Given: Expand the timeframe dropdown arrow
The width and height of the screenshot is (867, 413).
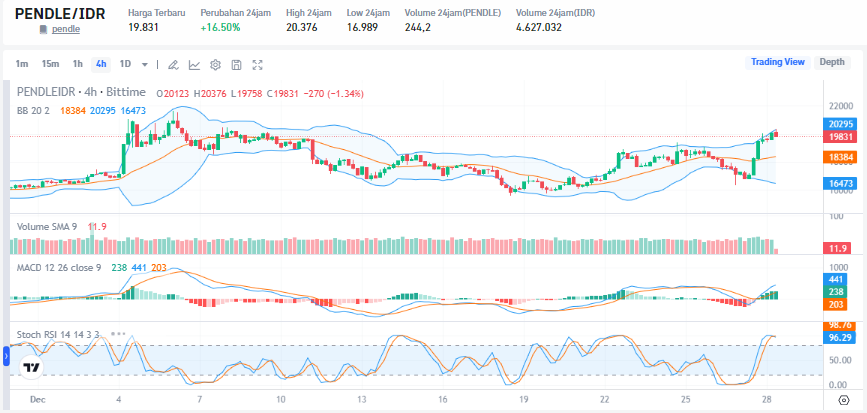Looking at the screenshot, I should [x=145, y=65].
